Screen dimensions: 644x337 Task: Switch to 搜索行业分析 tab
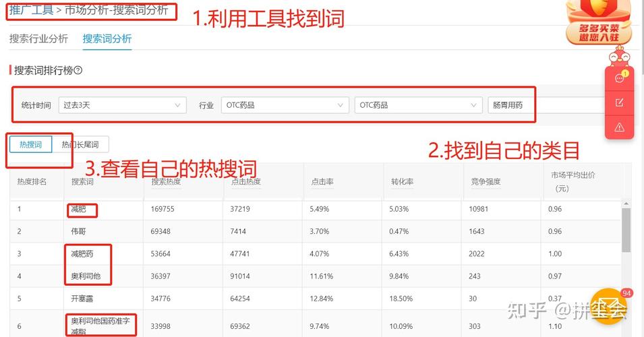[38, 38]
